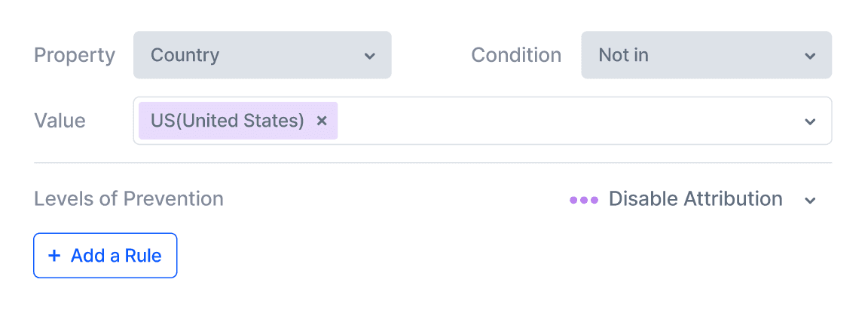Expand the Condition dropdown chevron

[x=810, y=56]
